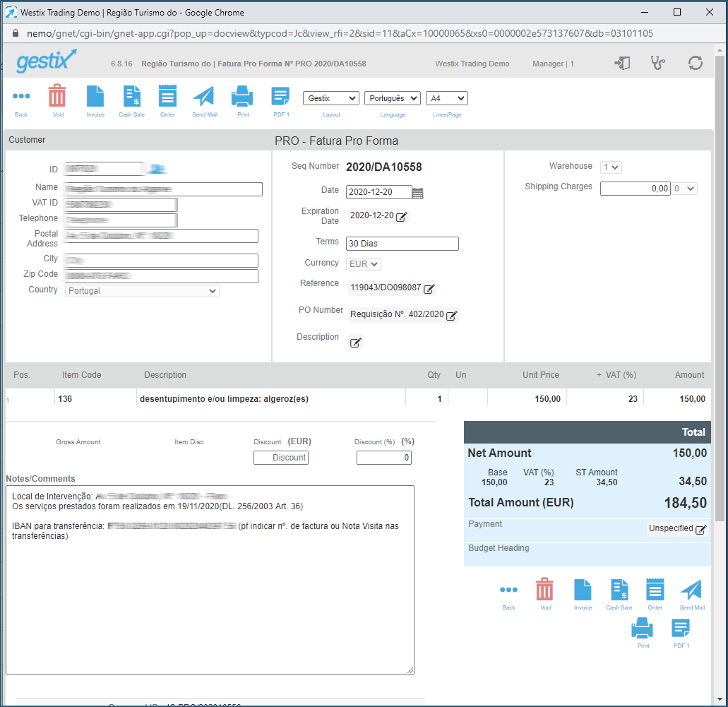
Task: Click top toolbar Cash Sale icon
Action: (x=132, y=96)
